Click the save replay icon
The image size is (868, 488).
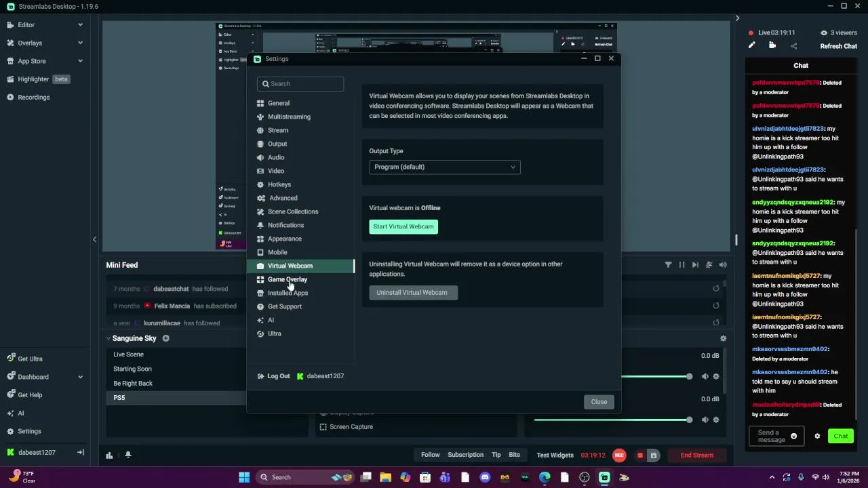point(654,455)
